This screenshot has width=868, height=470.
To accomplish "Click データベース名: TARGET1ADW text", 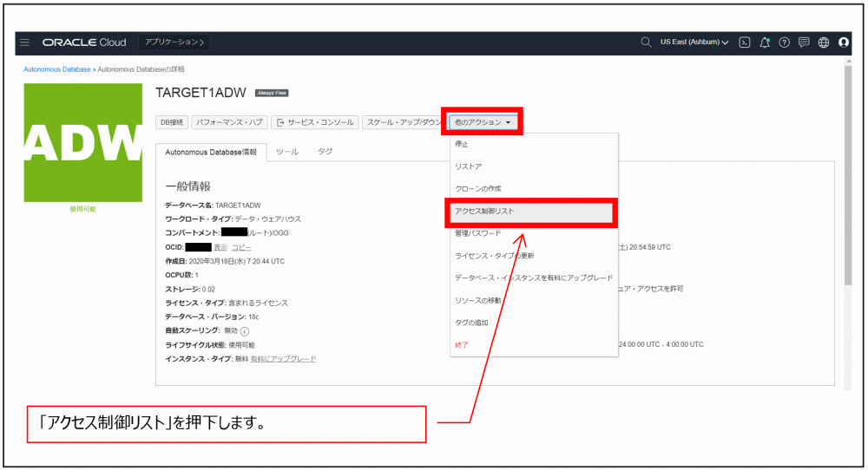I will click(213, 206).
